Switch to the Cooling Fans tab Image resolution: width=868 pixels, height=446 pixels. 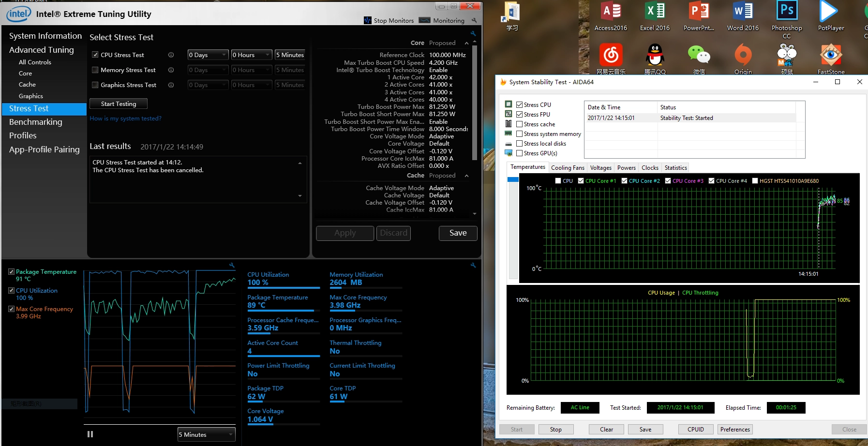[x=568, y=168]
